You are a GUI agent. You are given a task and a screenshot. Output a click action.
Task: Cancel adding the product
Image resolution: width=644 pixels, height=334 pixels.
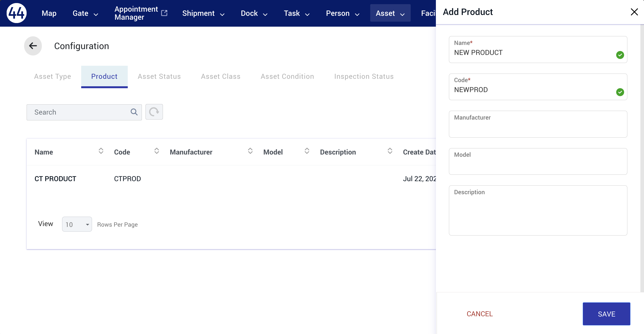(x=480, y=314)
